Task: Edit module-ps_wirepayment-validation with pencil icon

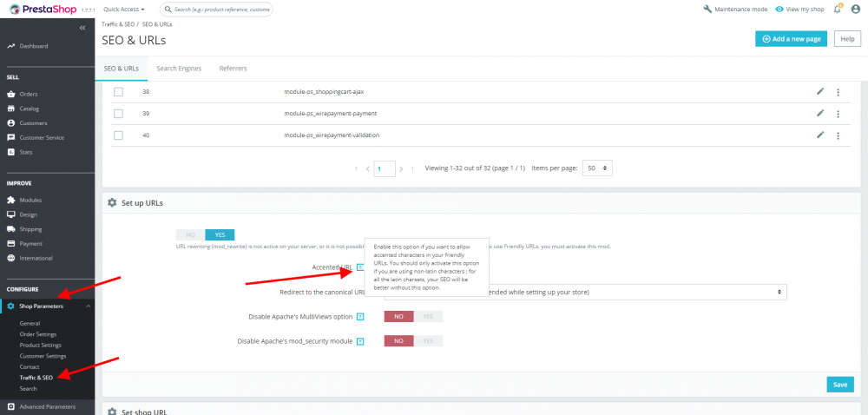Action: pos(820,135)
